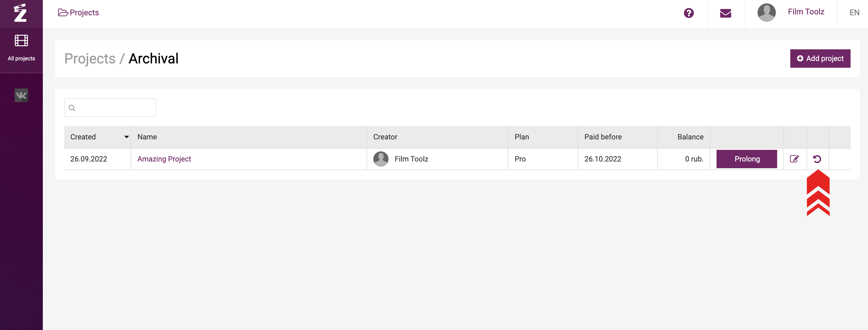The height and width of the screenshot is (330, 868).
Task: Click the Add project button
Action: click(x=820, y=59)
